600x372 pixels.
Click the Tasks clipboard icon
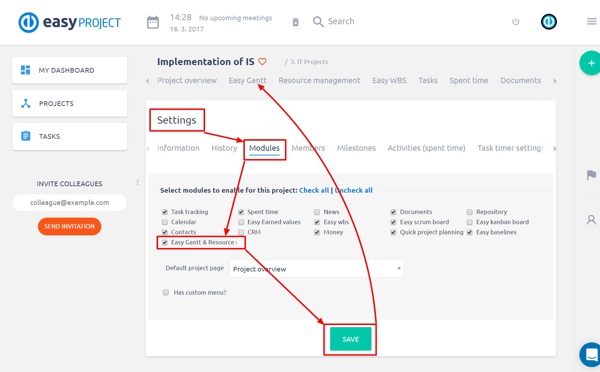(x=26, y=136)
